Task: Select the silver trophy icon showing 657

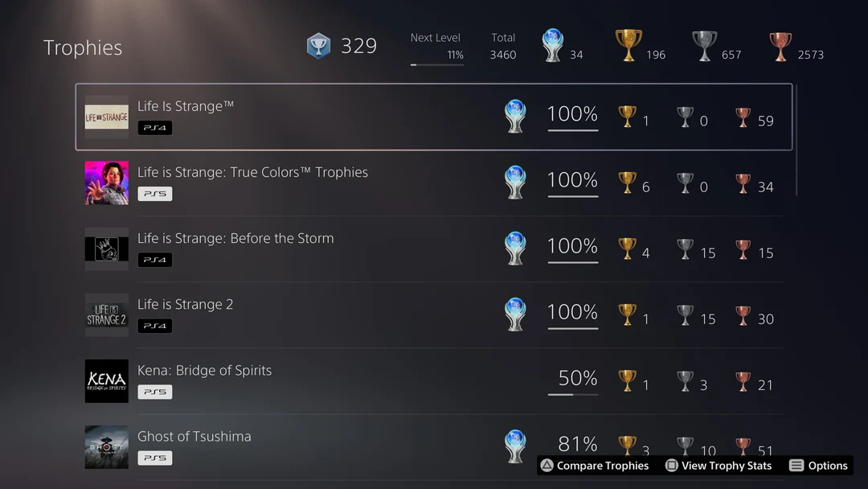Action: click(x=704, y=46)
